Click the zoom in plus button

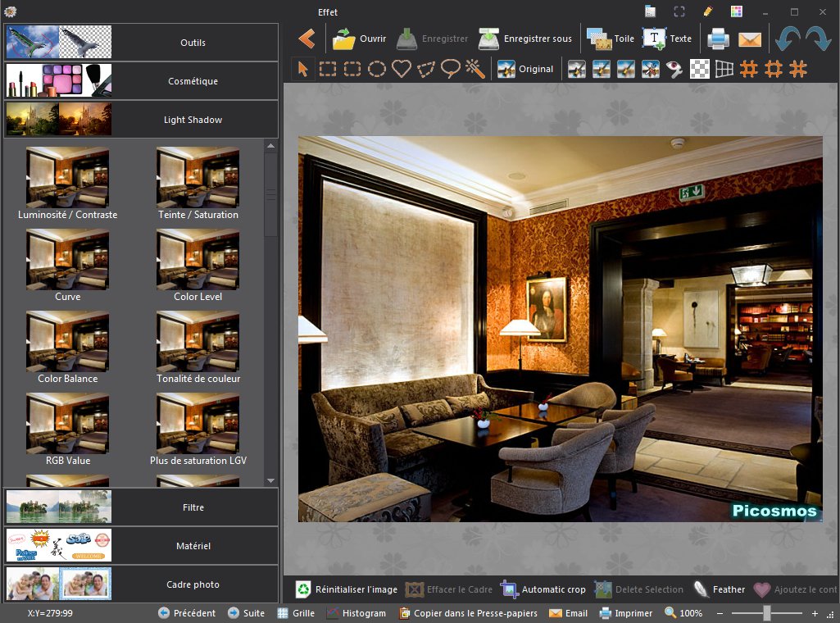(815, 613)
